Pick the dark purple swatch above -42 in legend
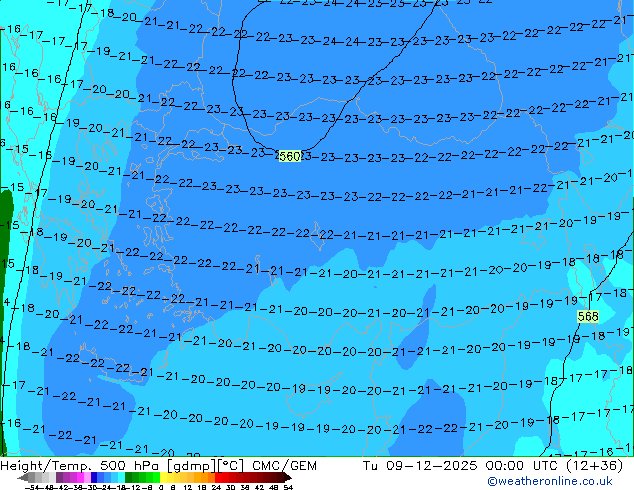 click(59, 477)
